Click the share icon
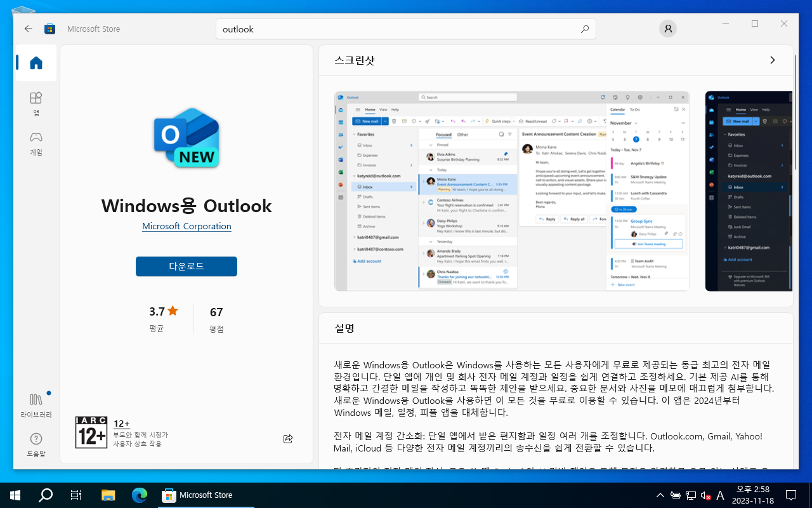 coord(288,439)
